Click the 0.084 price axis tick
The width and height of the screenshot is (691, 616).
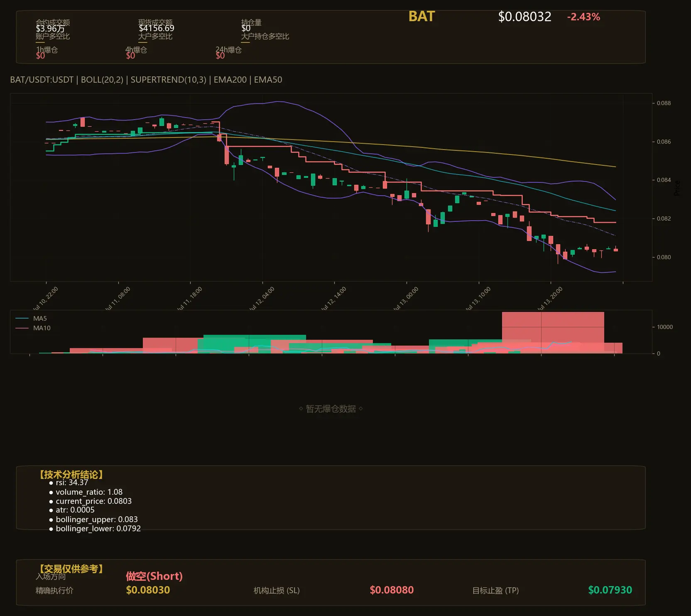(x=664, y=180)
